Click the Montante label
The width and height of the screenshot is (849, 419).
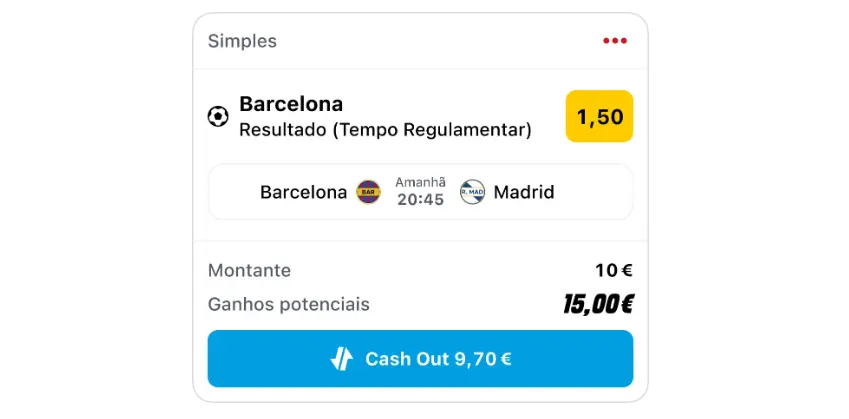[x=249, y=270]
